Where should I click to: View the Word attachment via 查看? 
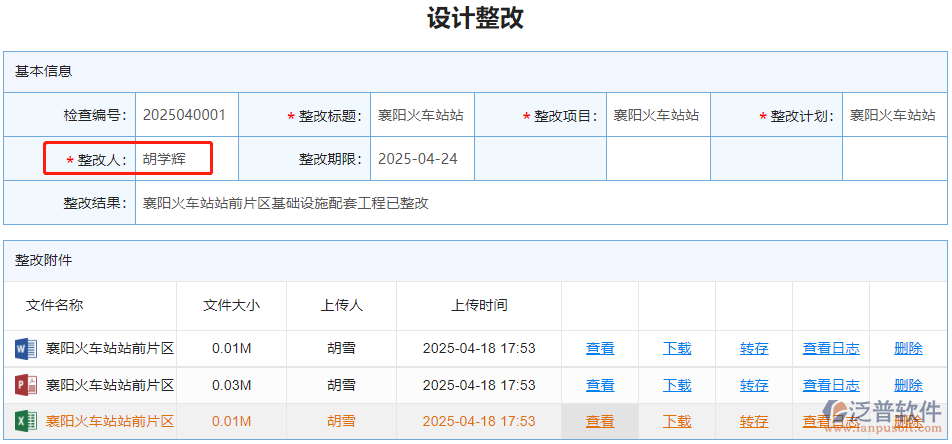click(x=600, y=349)
